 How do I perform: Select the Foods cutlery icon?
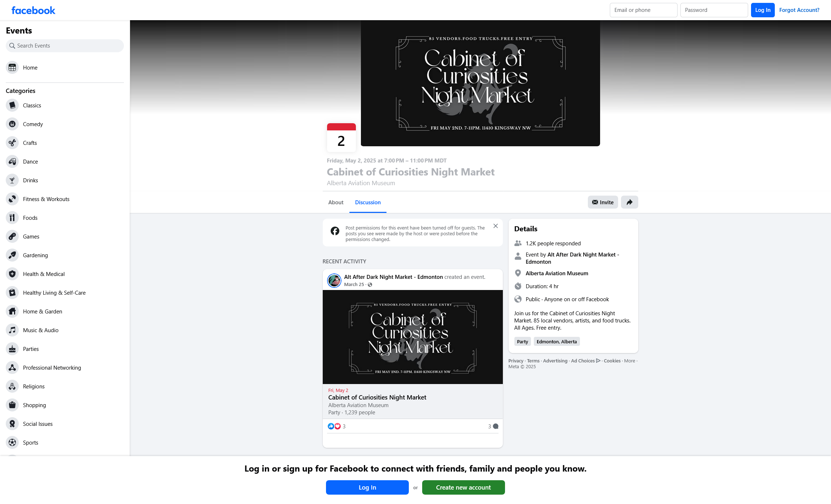coord(12,218)
